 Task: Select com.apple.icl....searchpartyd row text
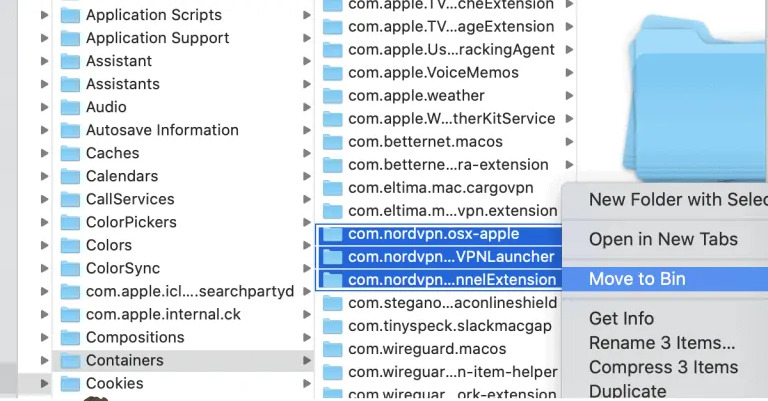190,291
